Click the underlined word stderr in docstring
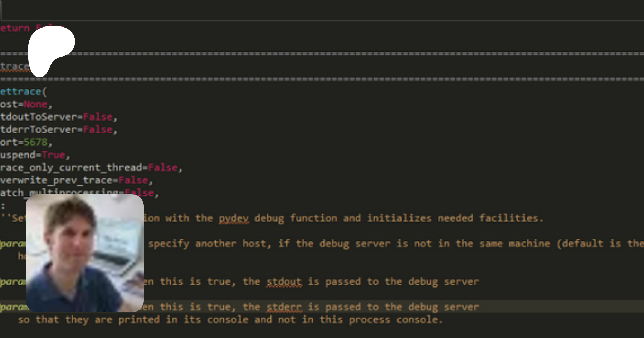Screen dimensions: 644x338 [284, 307]
